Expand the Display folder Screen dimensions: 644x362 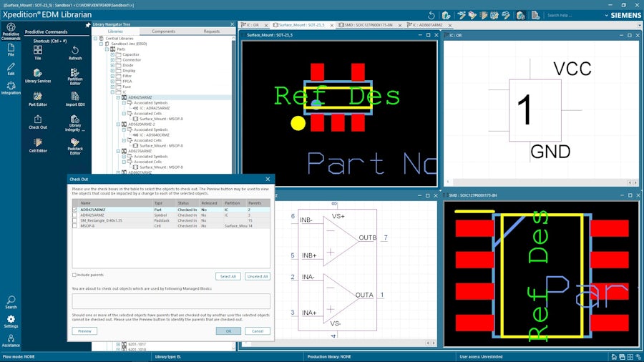pyautogui.click(x=112, y=71)
